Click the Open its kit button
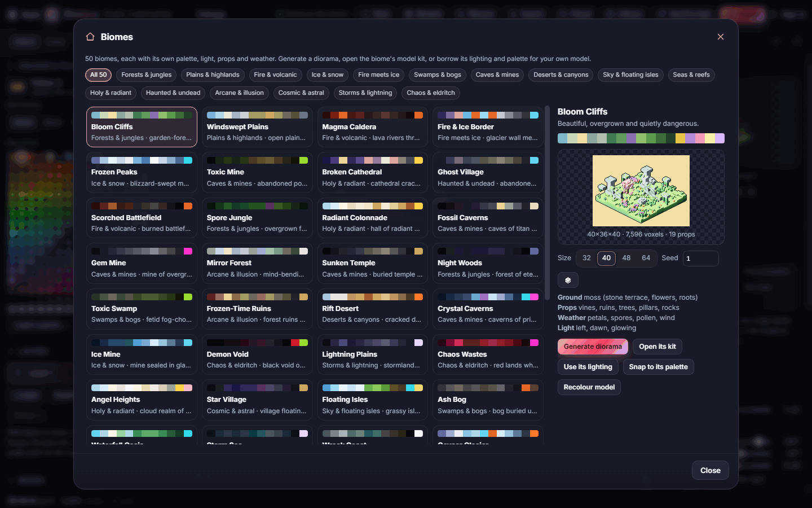The image size is (812, 508). (x=657, y=347)
